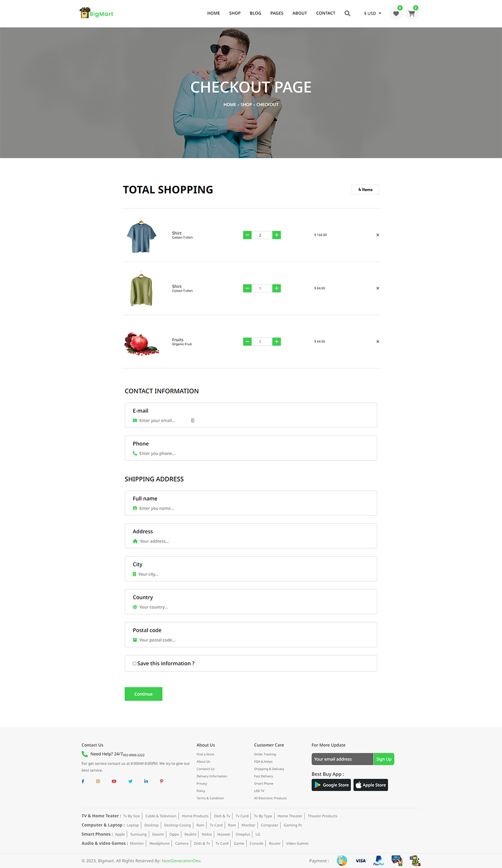The width and height of the screenshot is (502, 868).
Task: Open the Order Tracking footer link
Action: pos(265,755)
